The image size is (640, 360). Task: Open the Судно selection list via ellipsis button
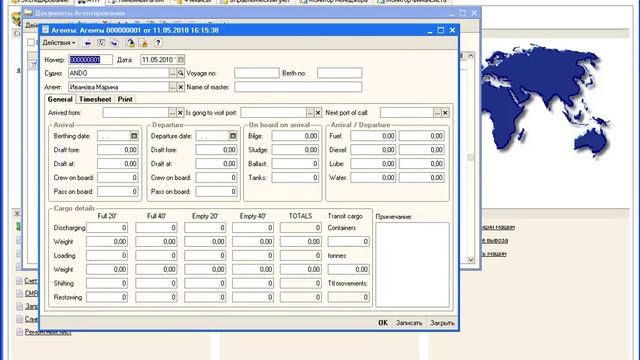coord(173,73)
